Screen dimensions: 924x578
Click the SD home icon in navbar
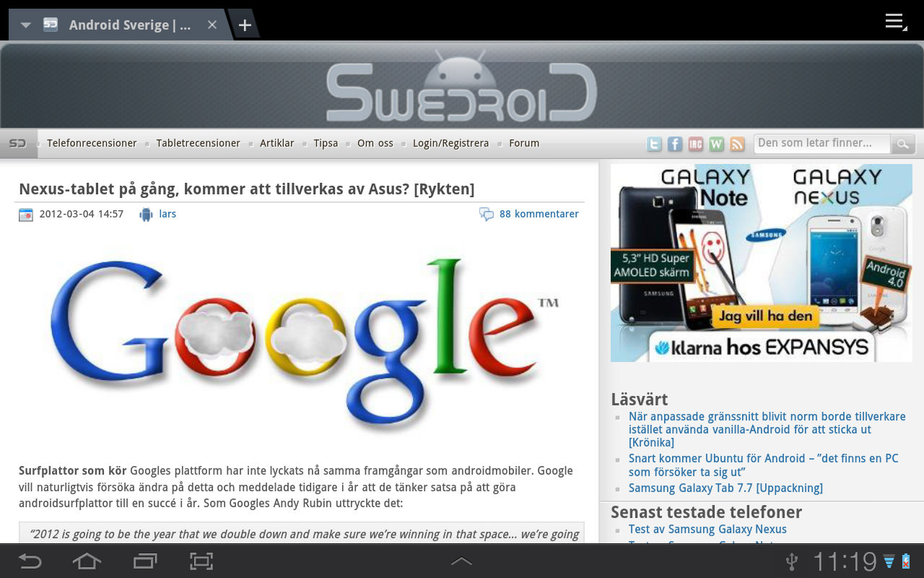[x=18, y=143]
